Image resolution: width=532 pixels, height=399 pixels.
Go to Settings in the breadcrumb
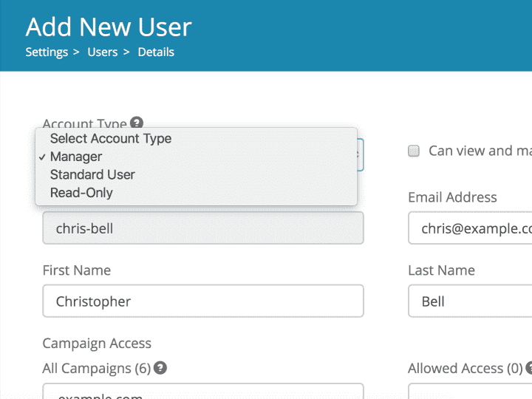(x=47, y=52)
